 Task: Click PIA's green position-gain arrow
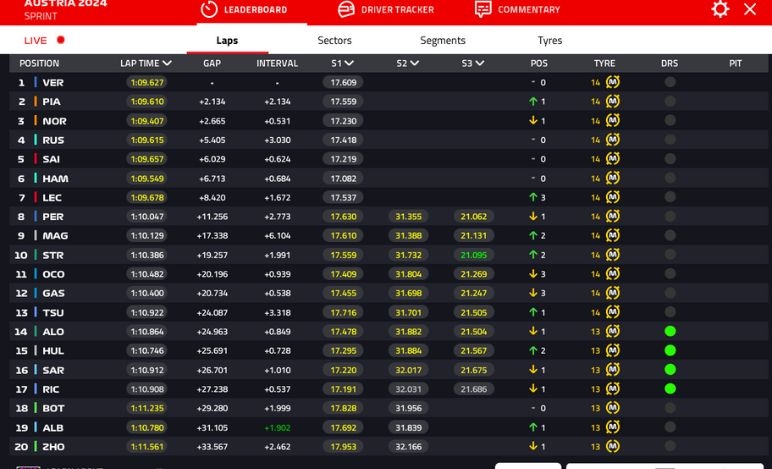point(534,102)
